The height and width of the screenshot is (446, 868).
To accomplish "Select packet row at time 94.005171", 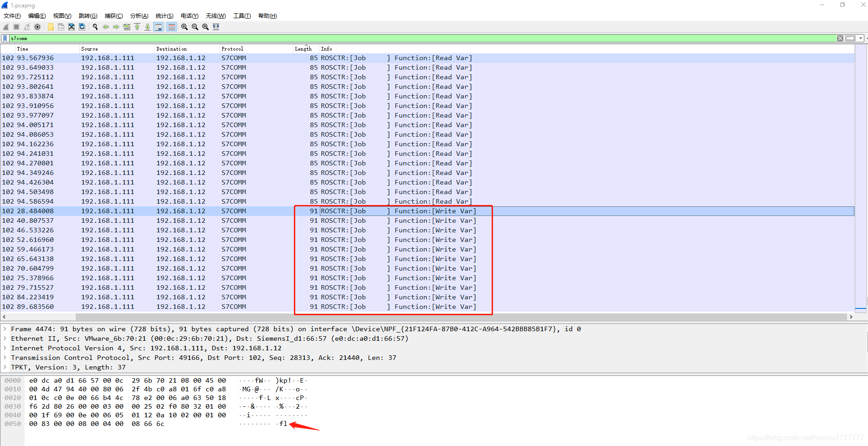I will (427, 125).
